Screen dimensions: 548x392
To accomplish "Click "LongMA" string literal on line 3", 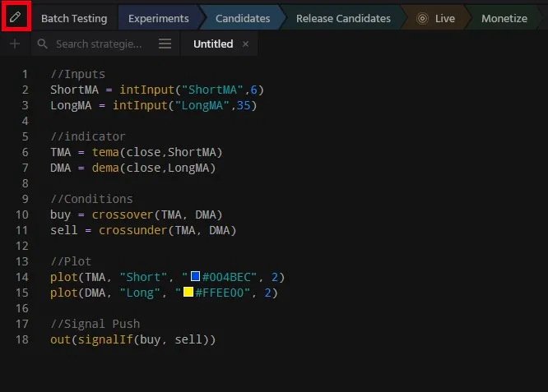I will (x=202, y=105).
